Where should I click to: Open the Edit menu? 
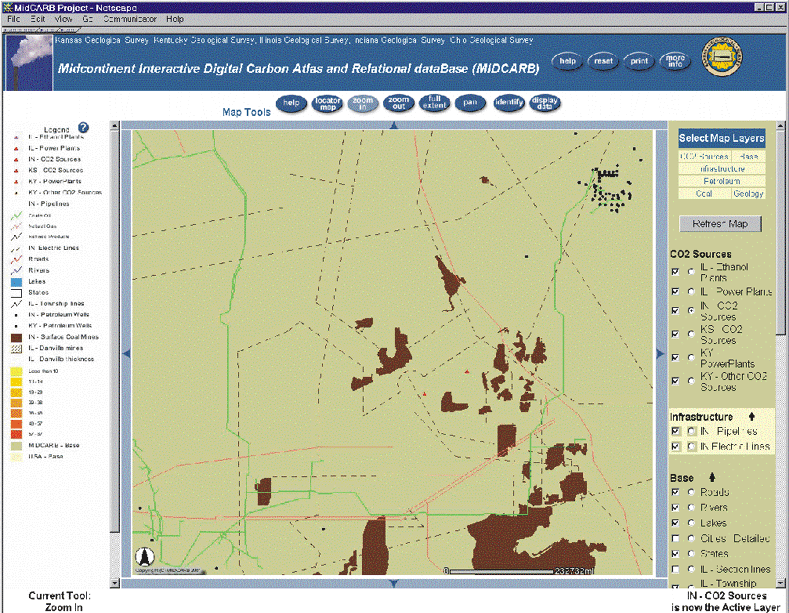(38, 19)
